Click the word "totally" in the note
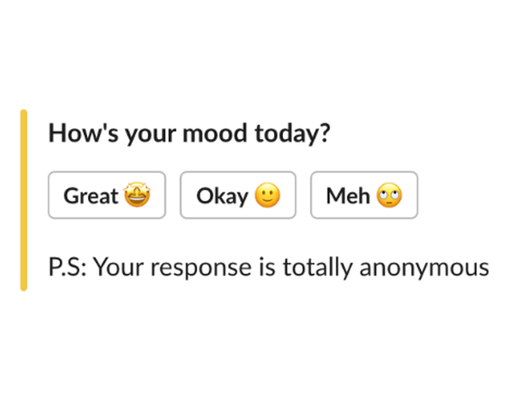Screen dimensions: 532x414 pos(318,268)
